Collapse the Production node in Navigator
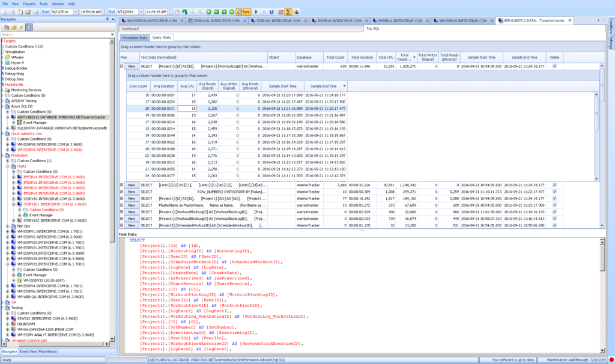This screenshot has height=364, width=615. (2, 155)
